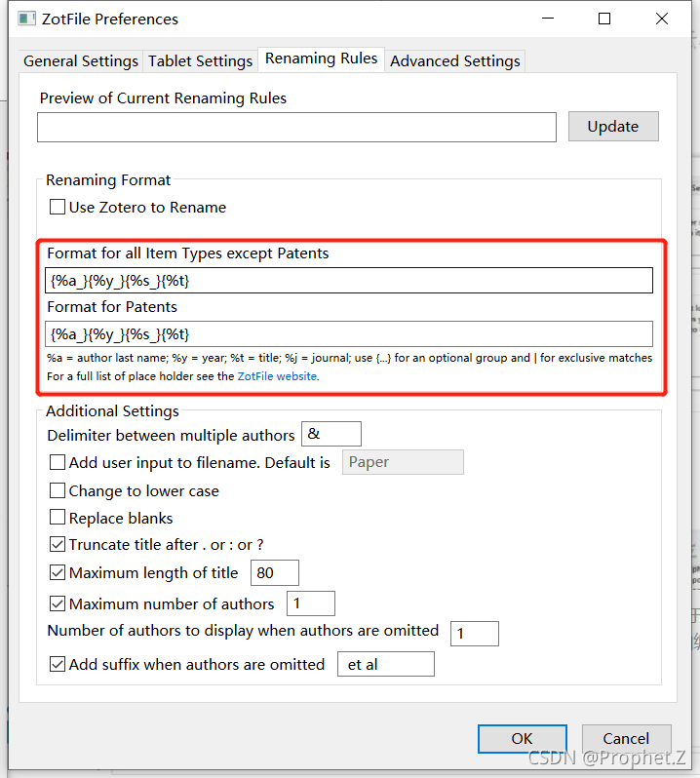Focus the Format for Patents field
This screenshot has width=700, height=778.
point(349,334)
